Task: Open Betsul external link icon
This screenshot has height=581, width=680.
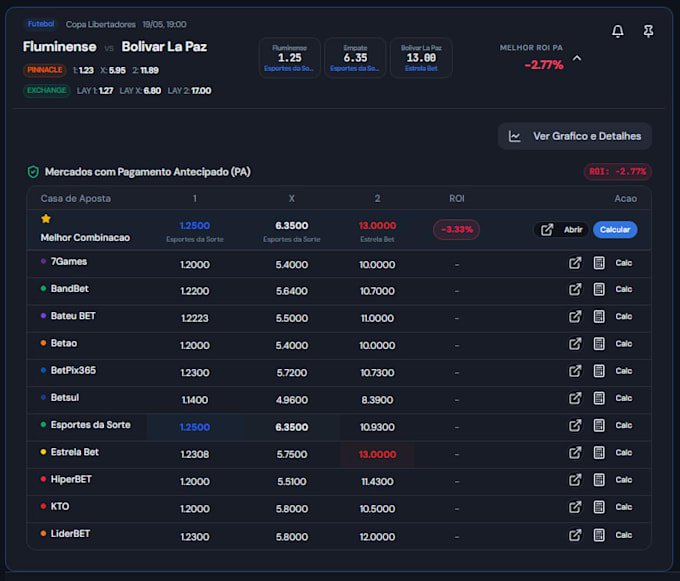Action: click(575, 398)
